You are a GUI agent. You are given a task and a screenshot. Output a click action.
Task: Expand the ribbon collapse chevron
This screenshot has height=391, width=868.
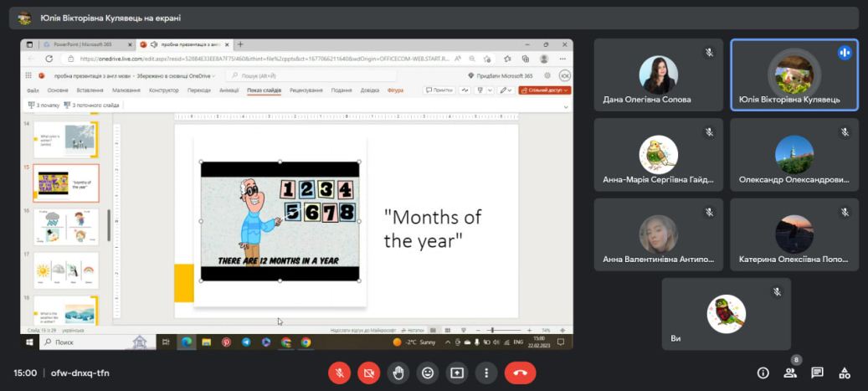pyautogui.click(x=566, y=106)
